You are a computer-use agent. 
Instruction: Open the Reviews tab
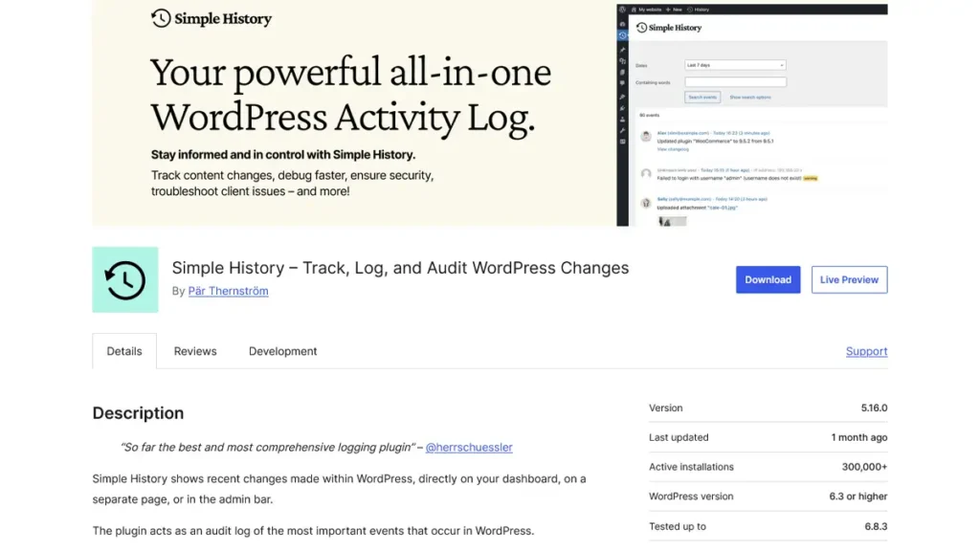195,351
